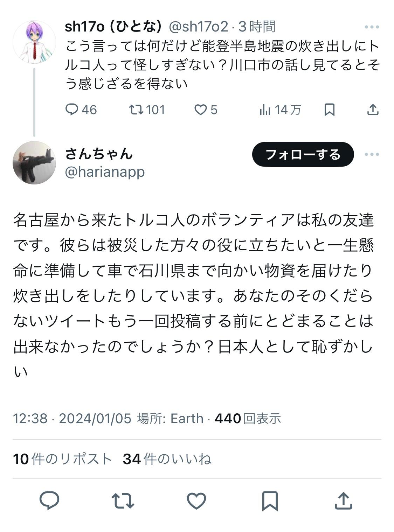
Task: Follow さんちゃん with フォローする button
Action: click(x=303, y=154)
